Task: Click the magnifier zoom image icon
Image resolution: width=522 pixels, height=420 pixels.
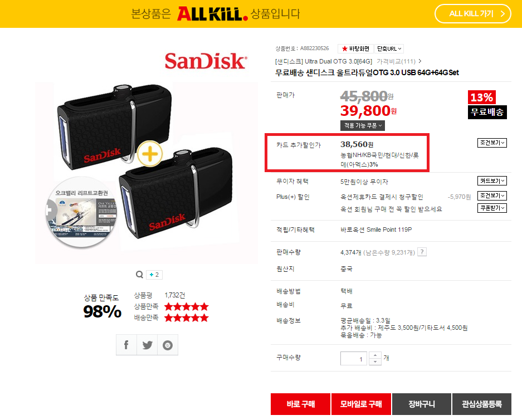Action: pos(139,275)
